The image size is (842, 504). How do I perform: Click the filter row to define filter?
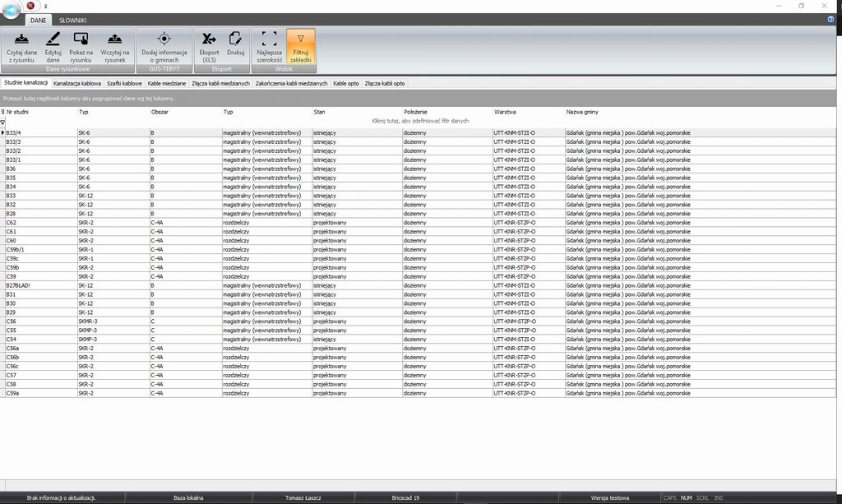pos(420,121)
